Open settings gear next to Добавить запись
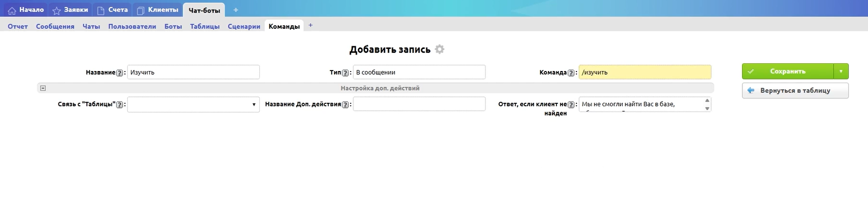 439,49
